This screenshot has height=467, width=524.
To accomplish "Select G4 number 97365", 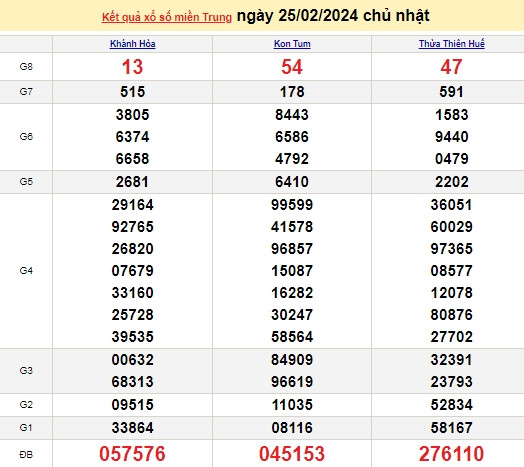I will (451, 249).
